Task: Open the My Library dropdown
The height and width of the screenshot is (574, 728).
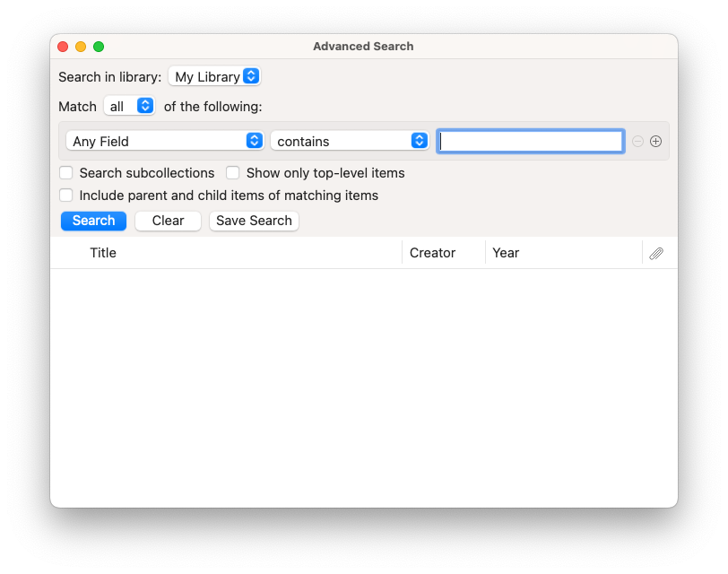Action: click(x=214, y=76)
